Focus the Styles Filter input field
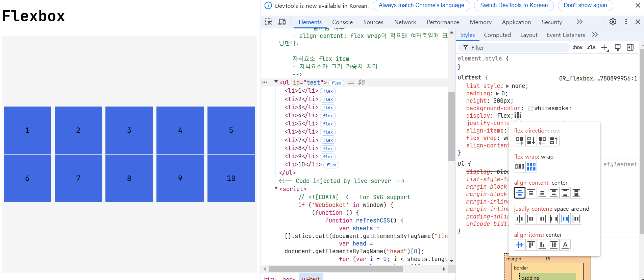644x280 pixels. 514,48
